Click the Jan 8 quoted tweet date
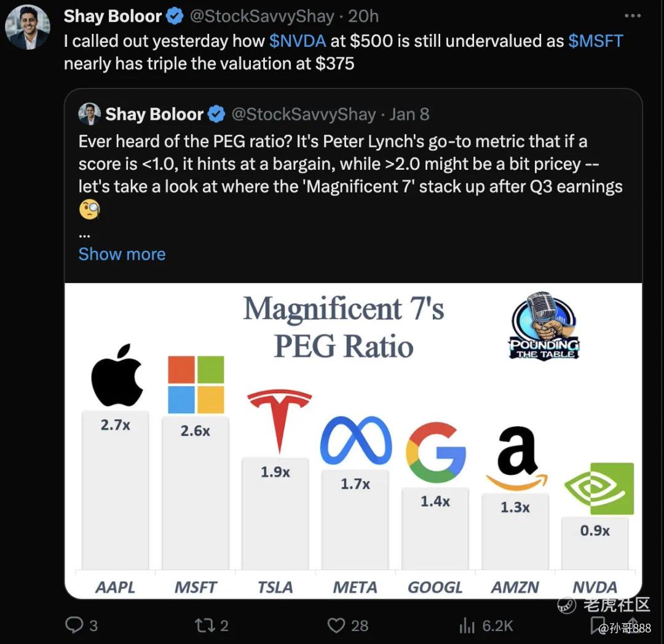Image resolution: width=664 pixels, height=644 pixels. coord(409,114)
